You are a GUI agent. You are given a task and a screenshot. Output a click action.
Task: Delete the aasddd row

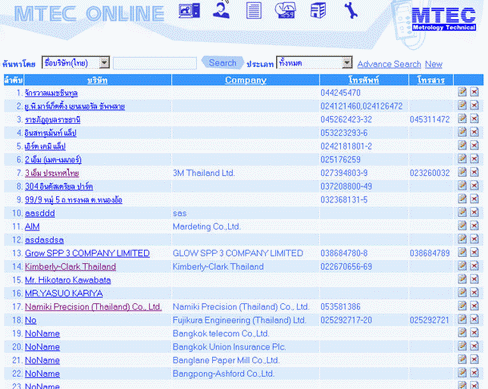474,212
